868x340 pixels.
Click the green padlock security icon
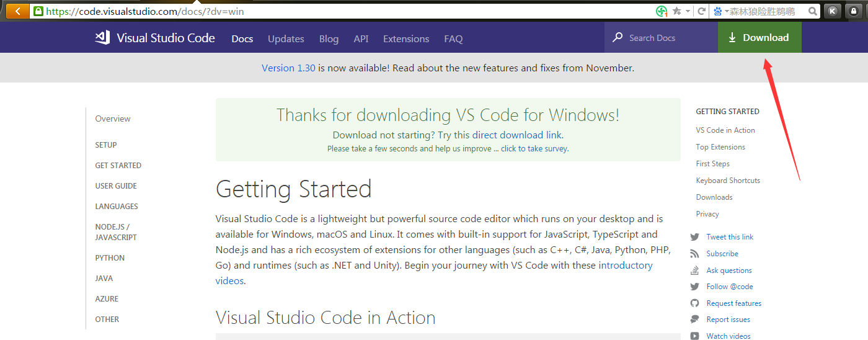point(38,11)
